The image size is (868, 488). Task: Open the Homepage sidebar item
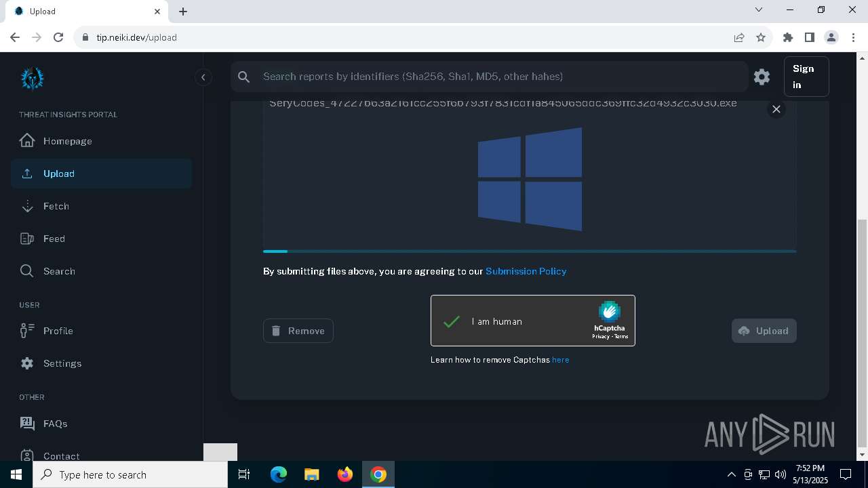(101, 141)
